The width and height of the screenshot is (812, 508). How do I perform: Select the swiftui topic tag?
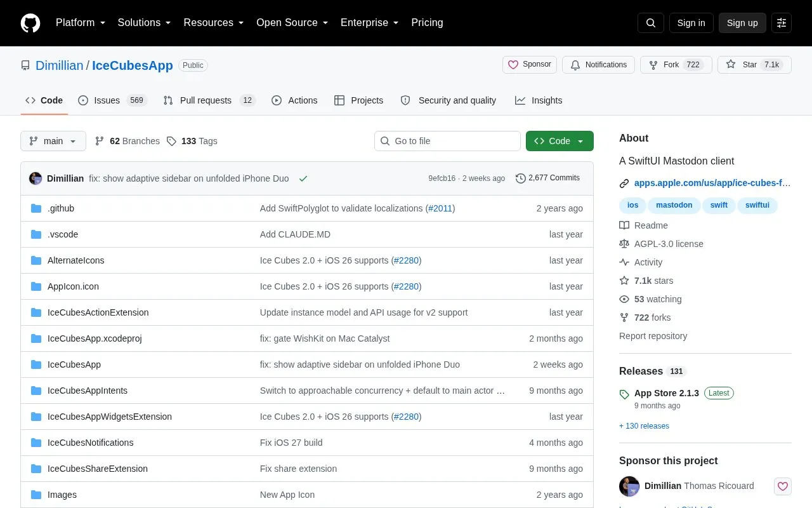757,205
